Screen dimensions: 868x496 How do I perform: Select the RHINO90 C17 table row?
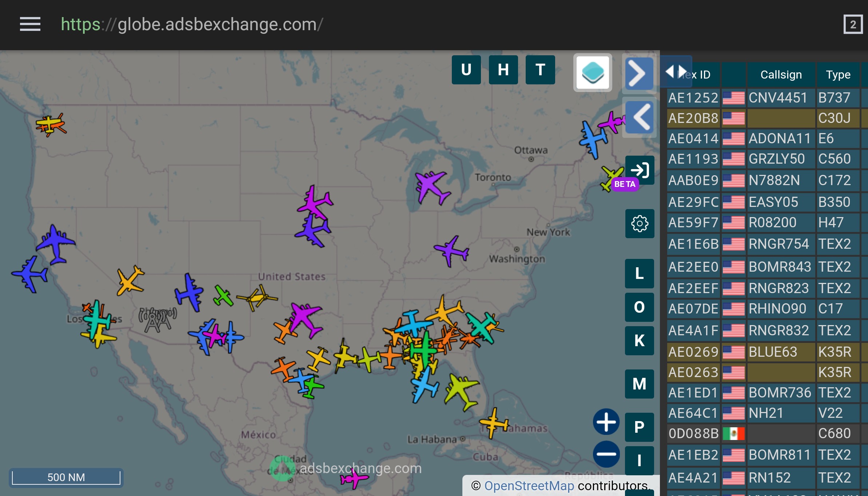[777, 309]
